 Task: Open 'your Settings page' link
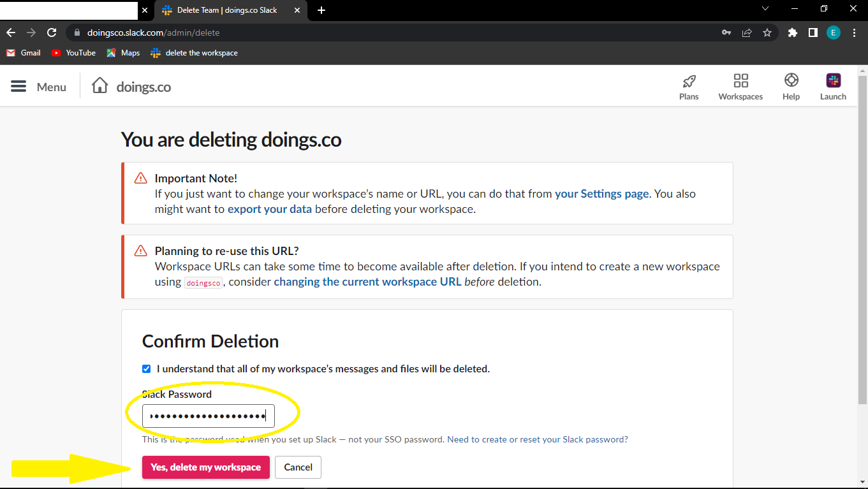(x=602, y=194)
